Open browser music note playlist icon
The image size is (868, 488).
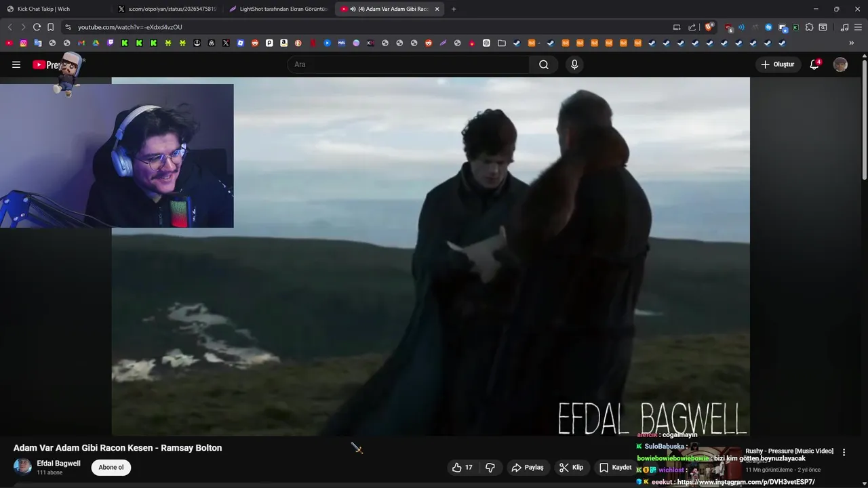point(844,27)
